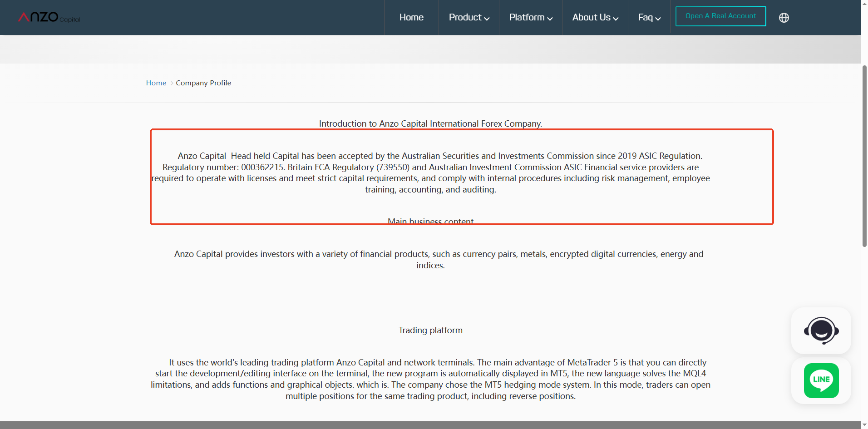The height and width of the screenshot is (429, 868).
Task: Expand the Platform dropdown chevron
Action: point(550,19)
